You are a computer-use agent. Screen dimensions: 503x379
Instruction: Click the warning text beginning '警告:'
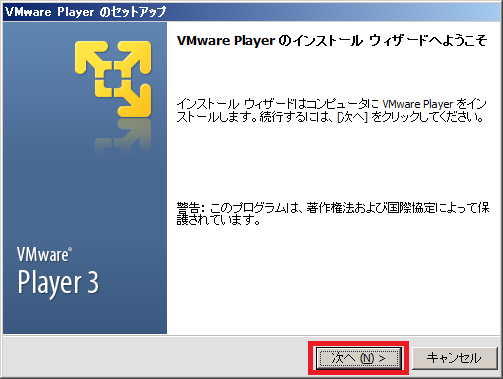[x=333, y=214]
